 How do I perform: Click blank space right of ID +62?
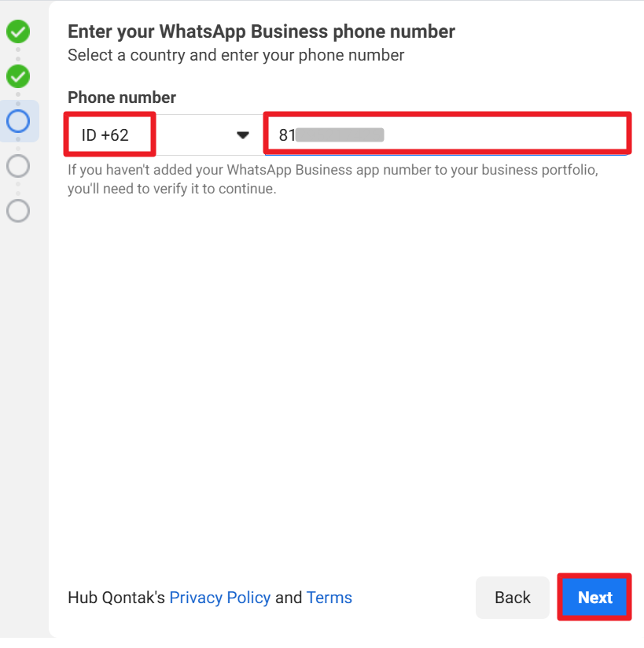(x=193, y=135)
